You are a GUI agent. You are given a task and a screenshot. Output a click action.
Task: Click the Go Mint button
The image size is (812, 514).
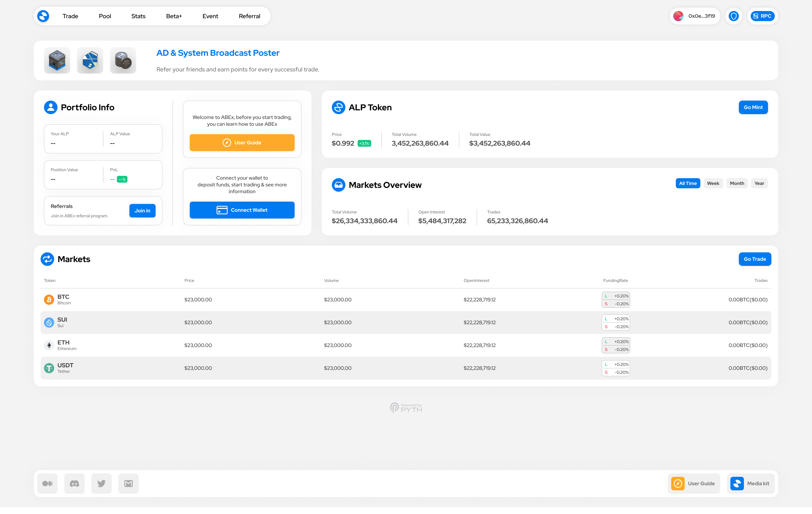pos(753,107)
